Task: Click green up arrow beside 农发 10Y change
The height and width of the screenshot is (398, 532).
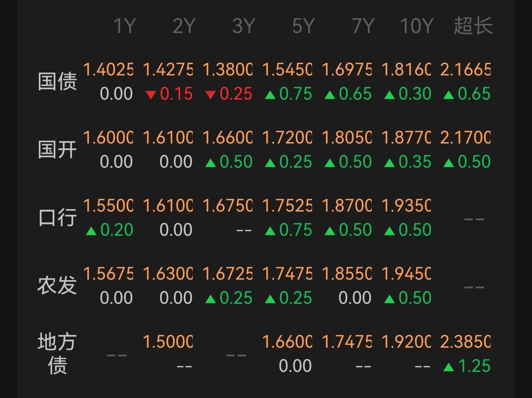Action: (x=389, y=299)
